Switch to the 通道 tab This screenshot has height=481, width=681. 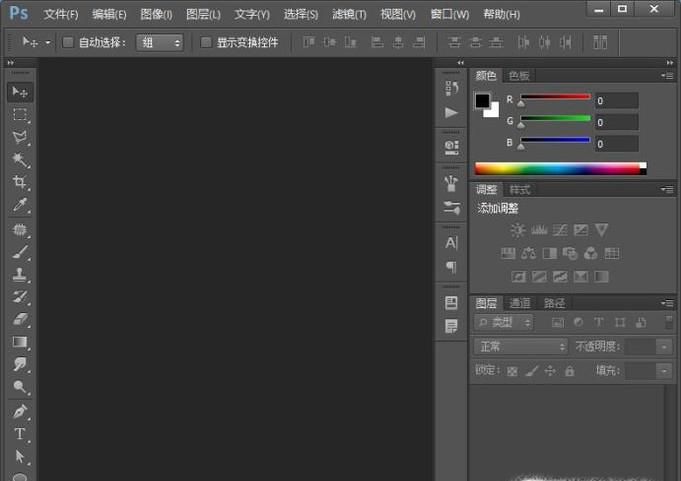pyautogui.click(x=520, y=303)
